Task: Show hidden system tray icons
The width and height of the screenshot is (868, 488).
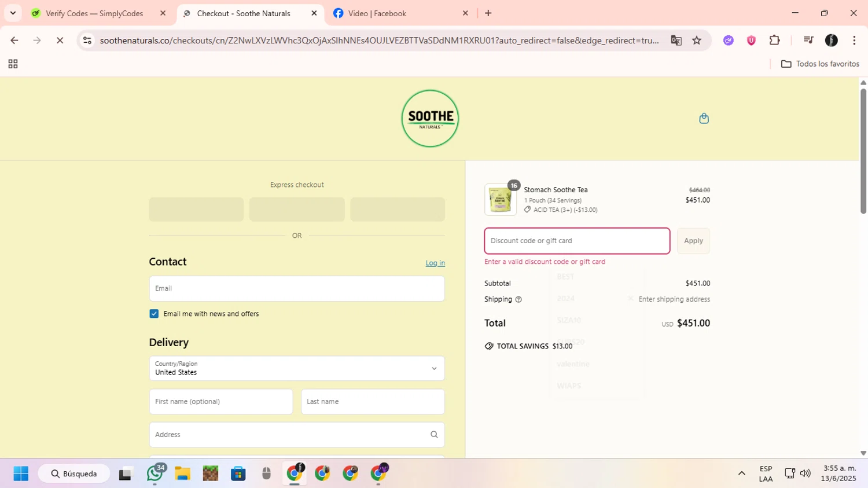Action: pos(741,474)
